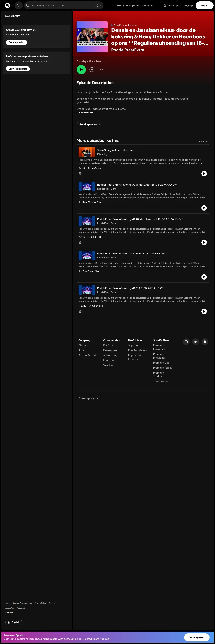Viewport: 215px width, 644px height.
Task: Open Free Mobile App footer link
Action: pyautogui.click(x=138, y=350)
